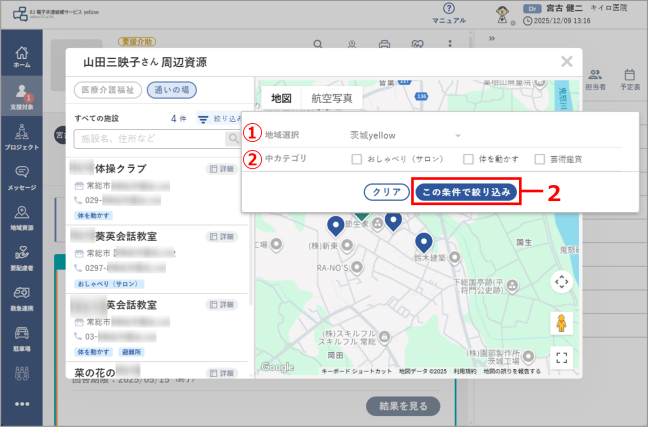Click the クリア button

point(387,192)
